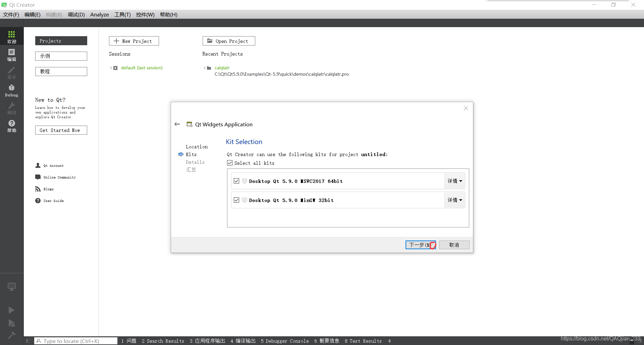Click the Qt Account link
This screenshot has height=345, width=644.
(53, 165)
